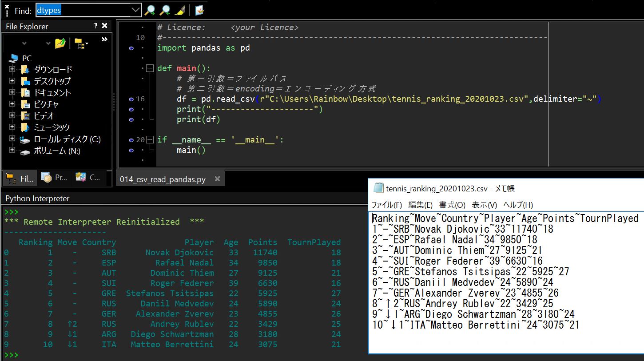The image size is (644, 361).
Task: Expand the ピクチャ folder node
Action: 12,104
